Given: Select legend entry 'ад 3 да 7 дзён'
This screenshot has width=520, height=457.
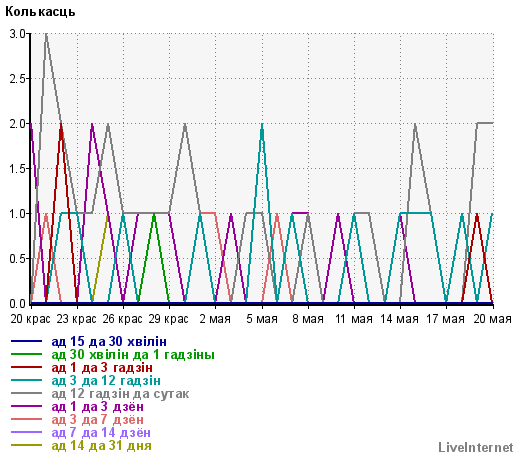Looking at the screenshot, I should point(98,419).
